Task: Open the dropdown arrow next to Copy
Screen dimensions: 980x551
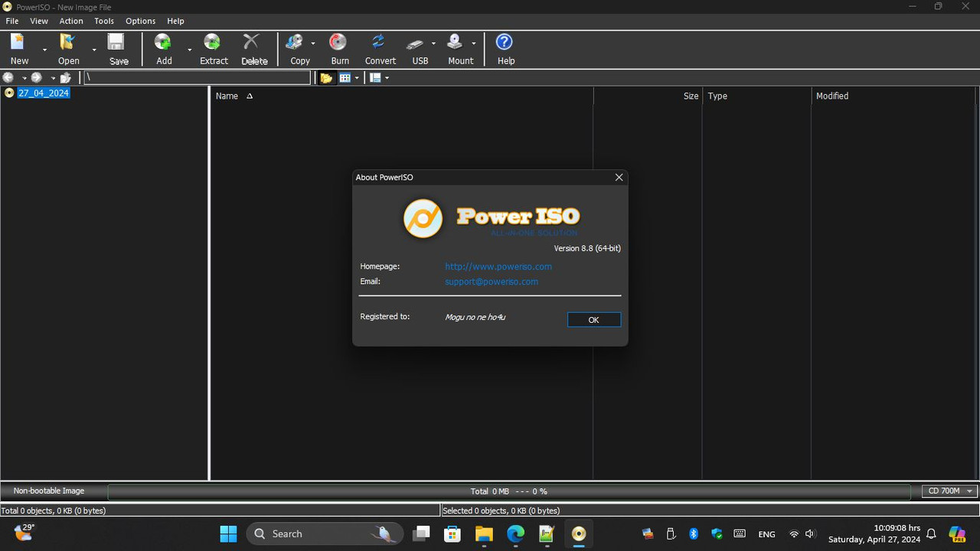Action: click(x=312, y=43)
